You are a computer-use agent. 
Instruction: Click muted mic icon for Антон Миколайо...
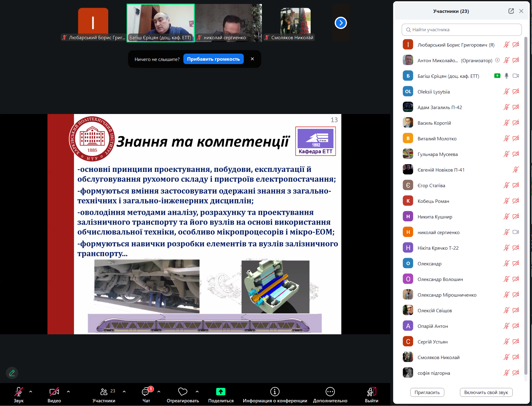point(507,60)
